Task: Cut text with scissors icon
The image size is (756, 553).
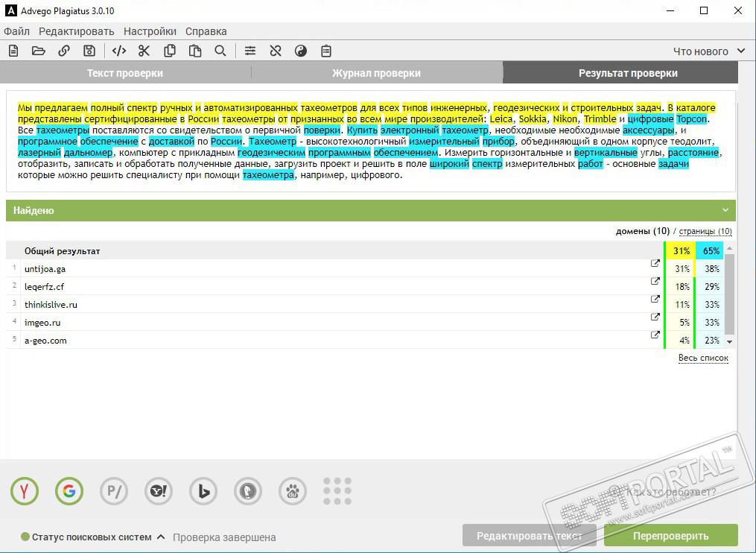Action: [x=144, y=51]
